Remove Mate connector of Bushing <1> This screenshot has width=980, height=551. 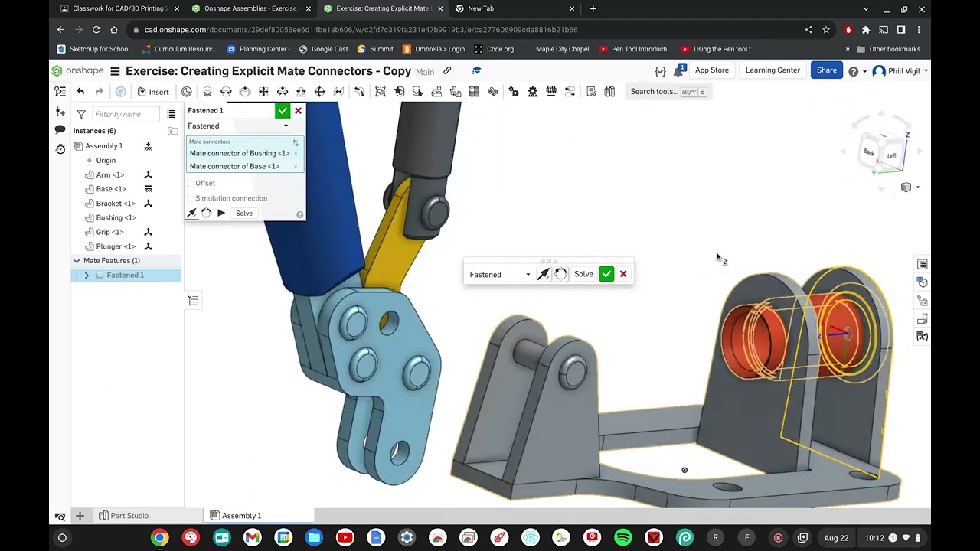tap(296, 153)
